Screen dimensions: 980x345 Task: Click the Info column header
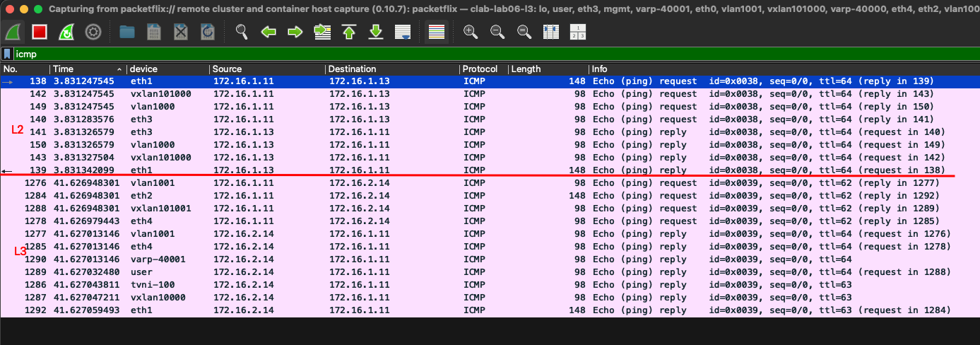pyautogui.click(x=707, y=69)
